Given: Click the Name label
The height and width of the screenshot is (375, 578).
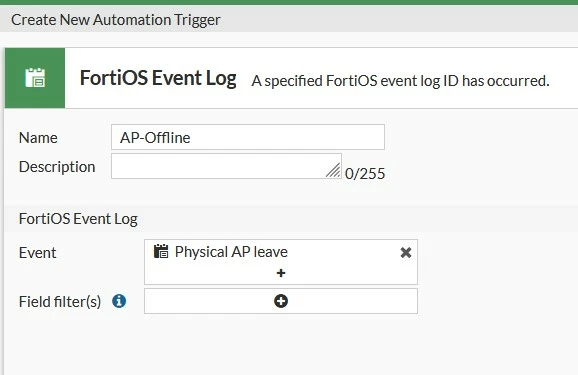Looking at the screenshot, I should [x=38, y=138].
